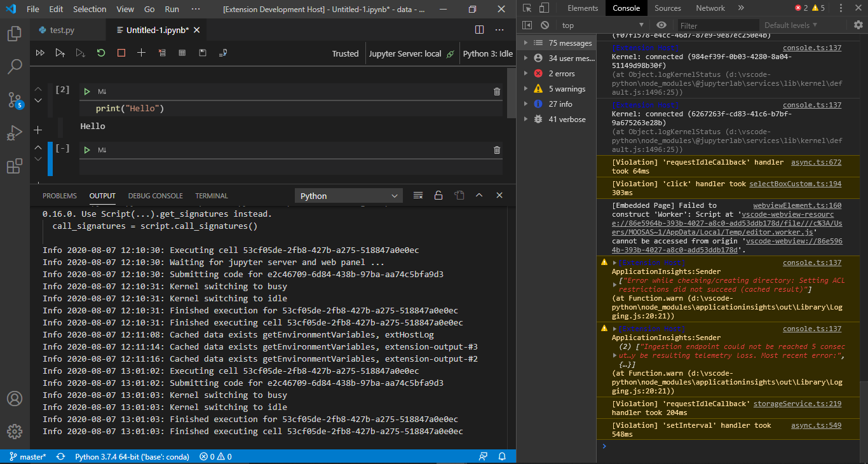Open the variable explorer table
The width and height of the screenshot is (868, 464).
click(x=182, y=53)
